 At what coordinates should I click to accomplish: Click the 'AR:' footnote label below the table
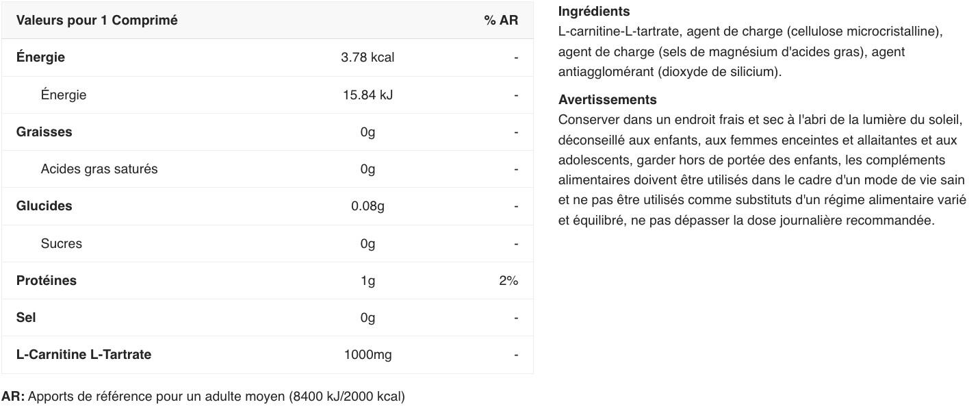pyautogui.click(x=13, y=397)
